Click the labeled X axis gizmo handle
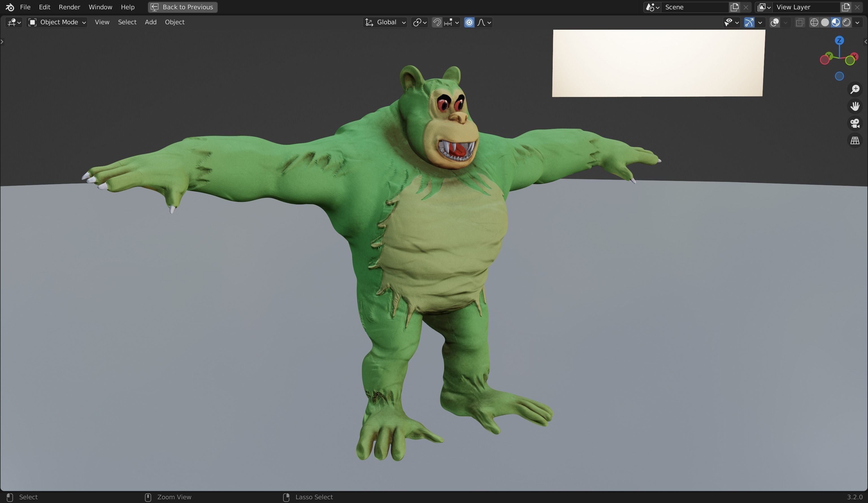This screenshot has width=868, height=503. pos(854,56)
